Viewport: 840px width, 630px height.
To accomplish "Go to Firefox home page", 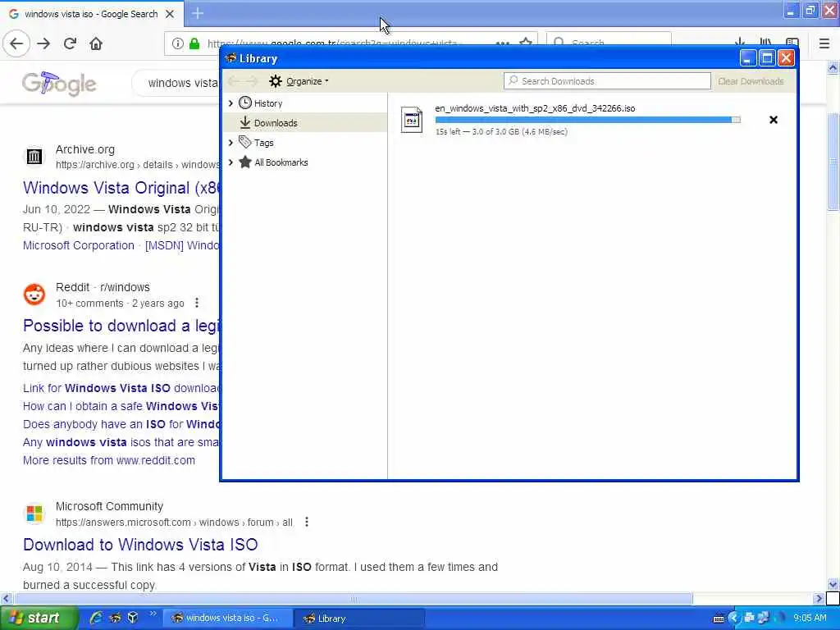I will click(96, 43).
